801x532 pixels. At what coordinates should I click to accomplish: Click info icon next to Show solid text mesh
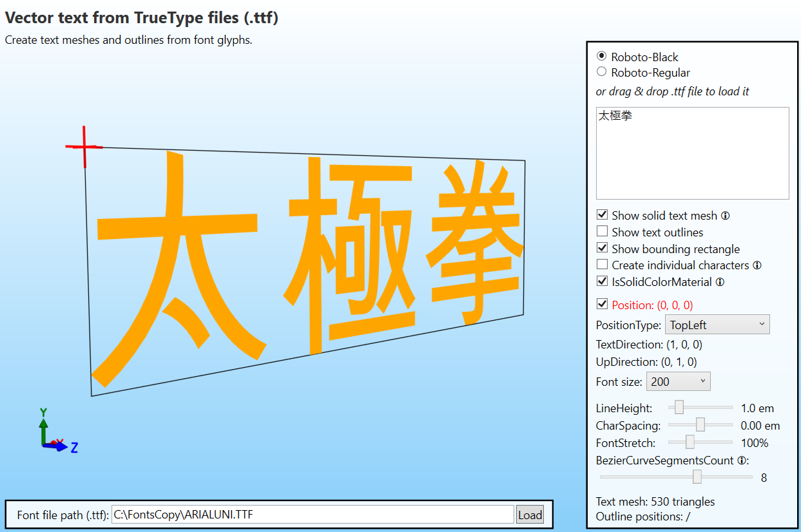coord(725,216)
